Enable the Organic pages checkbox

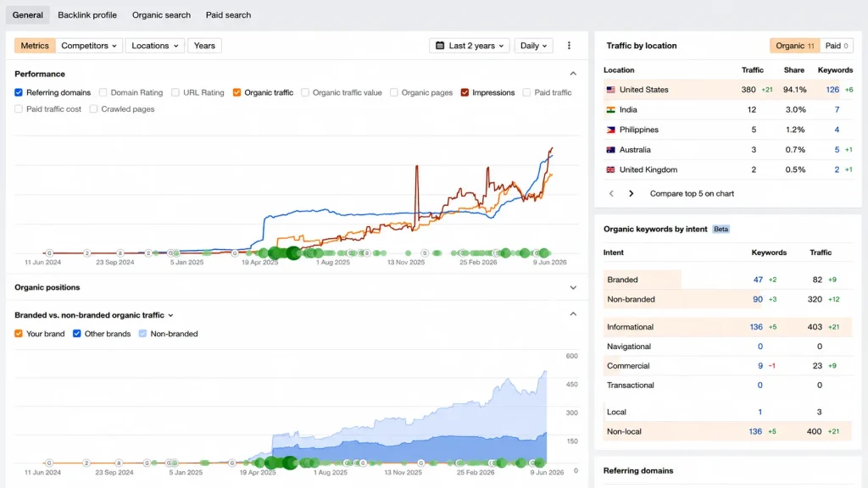(x=393, y=92)
